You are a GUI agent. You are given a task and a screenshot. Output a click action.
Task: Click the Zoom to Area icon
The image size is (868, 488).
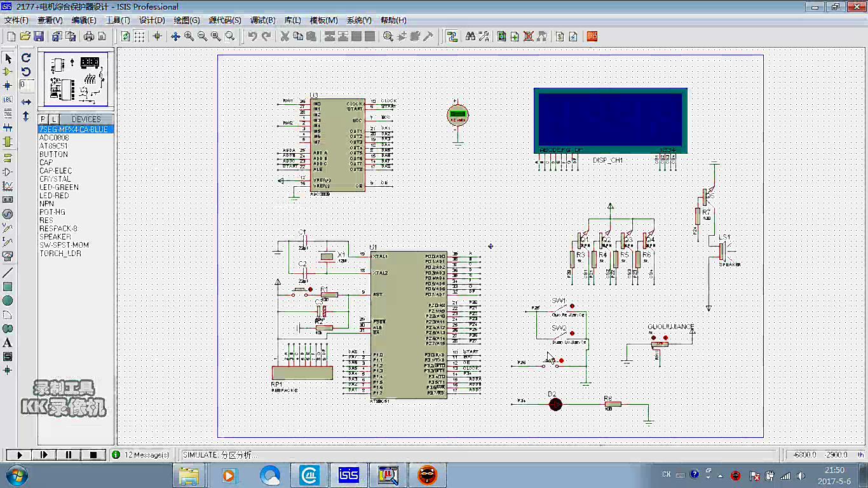point(229,36)
